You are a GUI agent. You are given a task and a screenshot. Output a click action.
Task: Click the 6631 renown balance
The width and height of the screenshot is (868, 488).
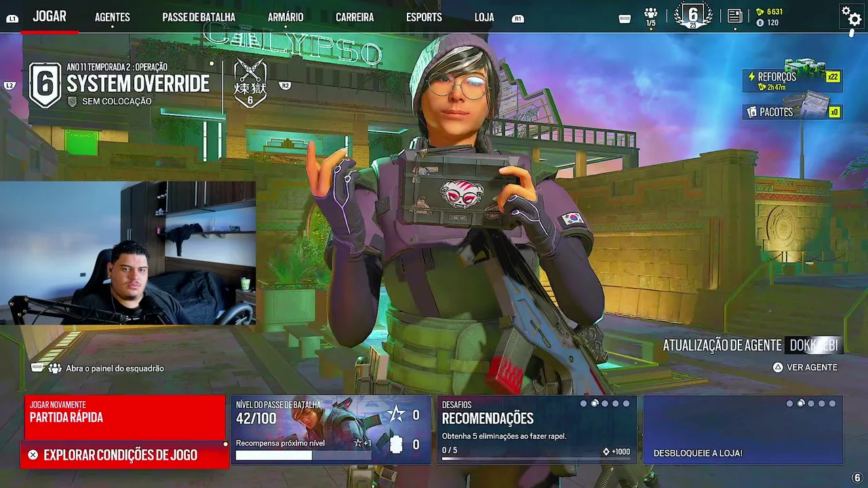tap(775, 12)
